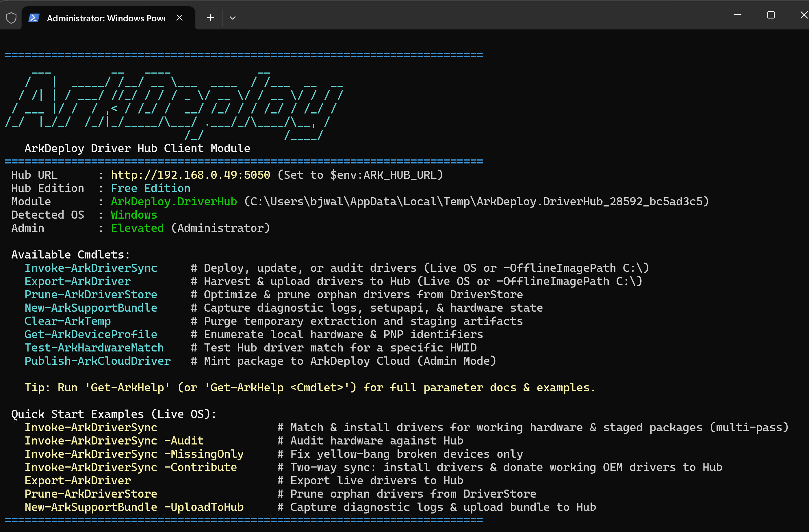Click 'Quick Start Examples (Live OS):' heading
809x532 pixels.
click(x=114, y=414)
